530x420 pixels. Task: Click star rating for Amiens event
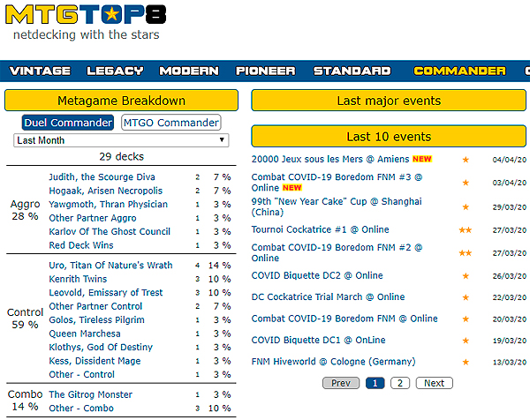pos(466,160)
